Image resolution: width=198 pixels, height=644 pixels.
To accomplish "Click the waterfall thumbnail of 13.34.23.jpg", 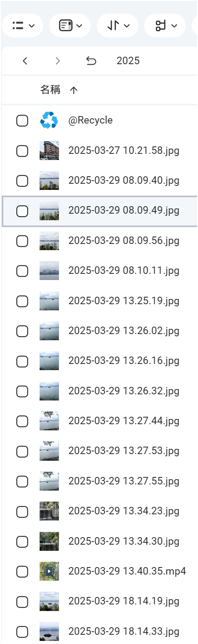I will [49, 511].
